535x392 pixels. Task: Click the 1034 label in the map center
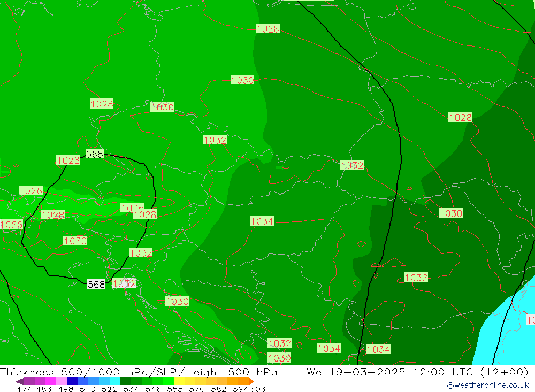[262, 221]
